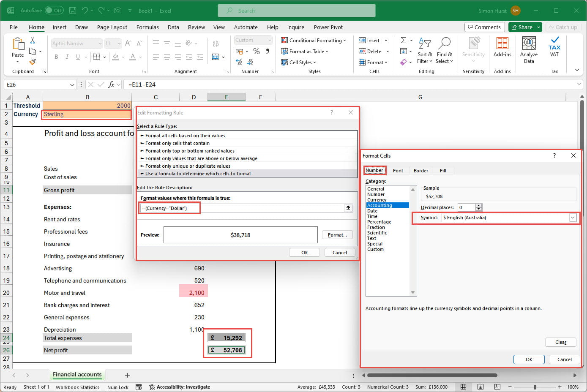The height and width of the screenshot is (392, 587).
Task: Switch to the Fill tab in Format Cells
Action: [443, 171]
